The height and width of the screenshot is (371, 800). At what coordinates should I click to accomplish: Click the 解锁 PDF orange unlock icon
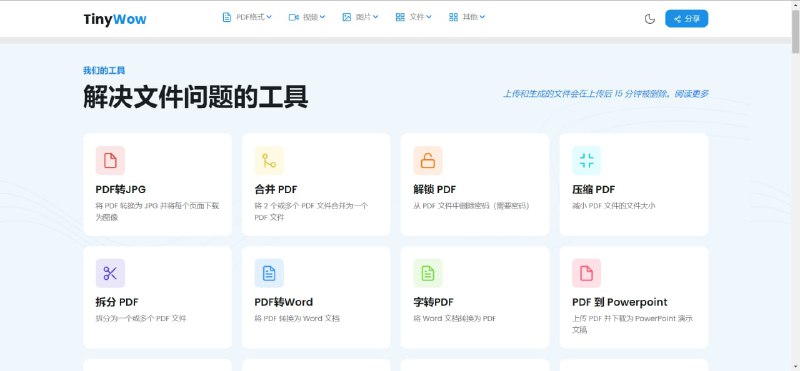(x=428, y=160)
